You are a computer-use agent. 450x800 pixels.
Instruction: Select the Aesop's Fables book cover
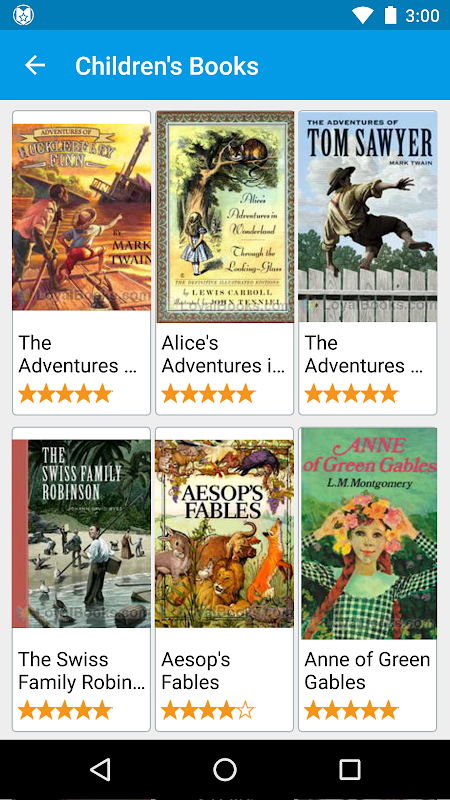pos(225,534)
